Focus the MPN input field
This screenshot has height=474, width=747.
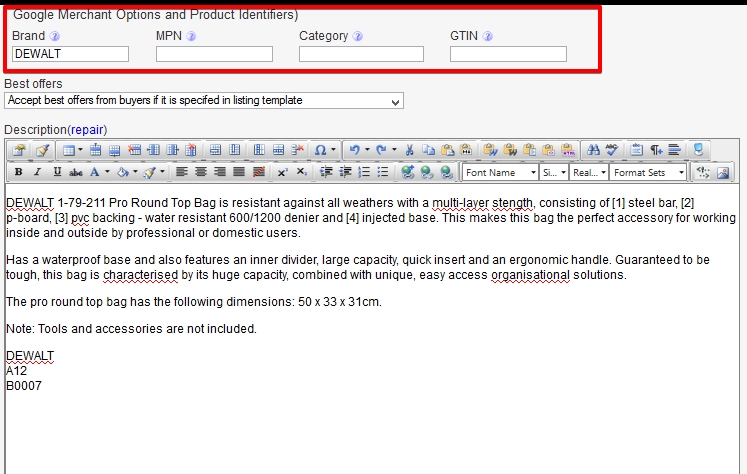click(214, 54)
